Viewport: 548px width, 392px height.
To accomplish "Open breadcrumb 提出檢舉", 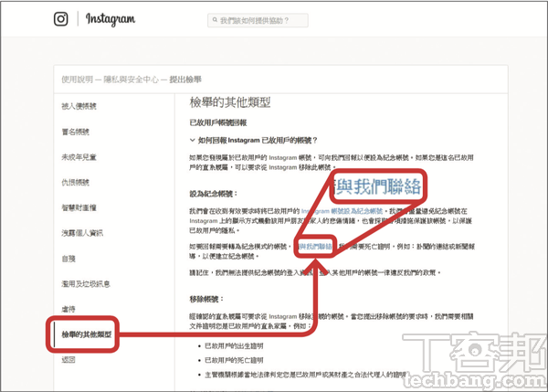I will click(185, 79).
